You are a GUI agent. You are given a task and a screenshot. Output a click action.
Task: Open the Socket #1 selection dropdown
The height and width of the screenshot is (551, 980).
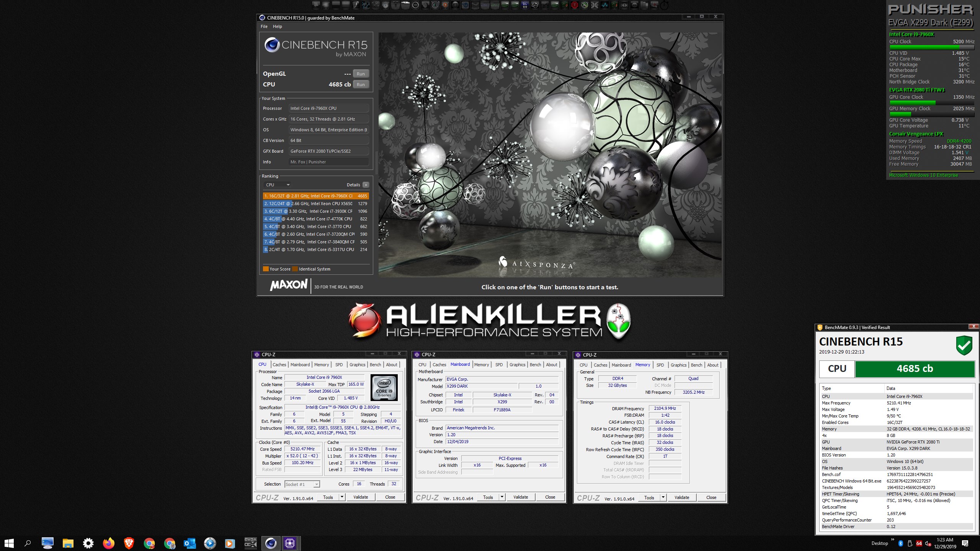coord(302,484)
